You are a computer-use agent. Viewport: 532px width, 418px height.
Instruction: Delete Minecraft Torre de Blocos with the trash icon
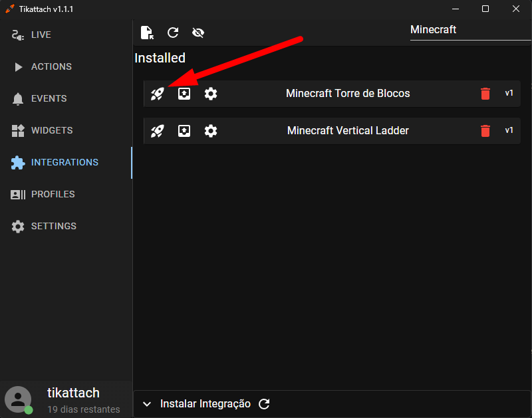coord(485,94)
